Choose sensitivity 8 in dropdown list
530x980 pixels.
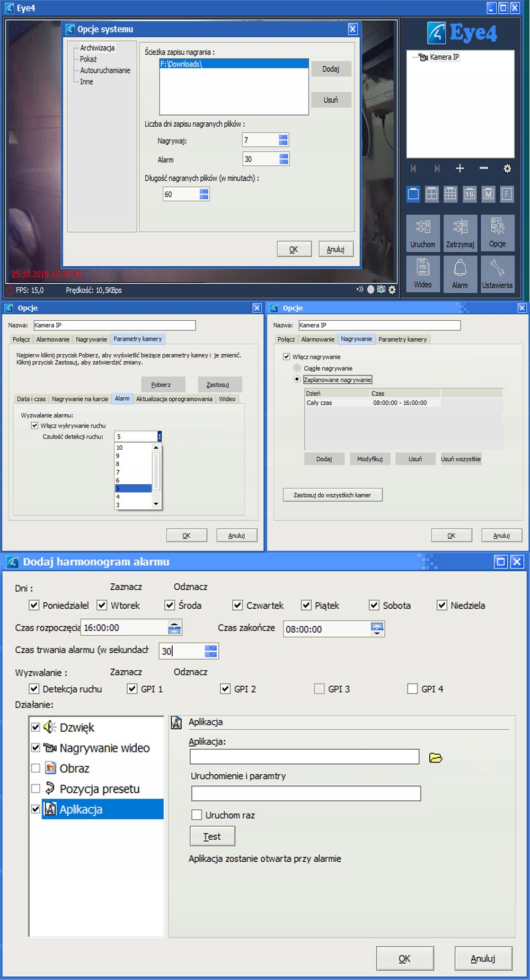point(133,464)
